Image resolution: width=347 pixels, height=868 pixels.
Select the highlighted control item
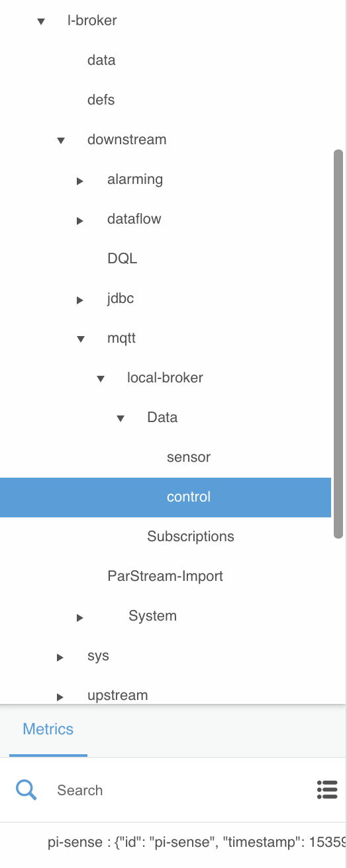(166, 497)
